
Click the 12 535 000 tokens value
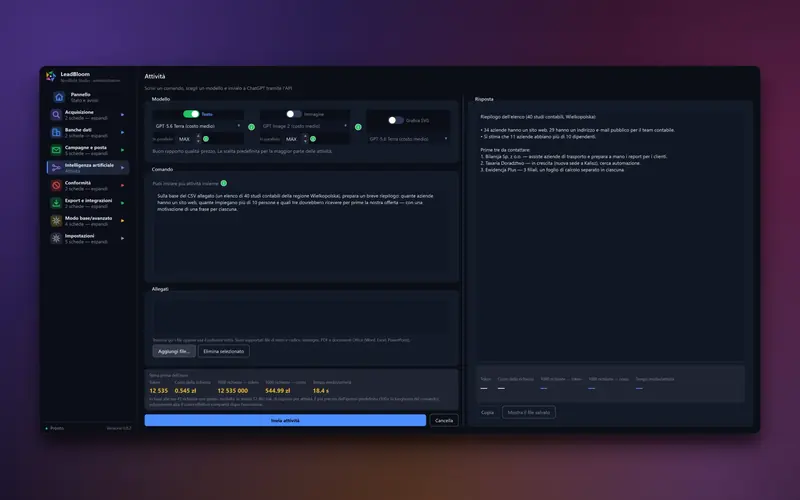[233, 391]
